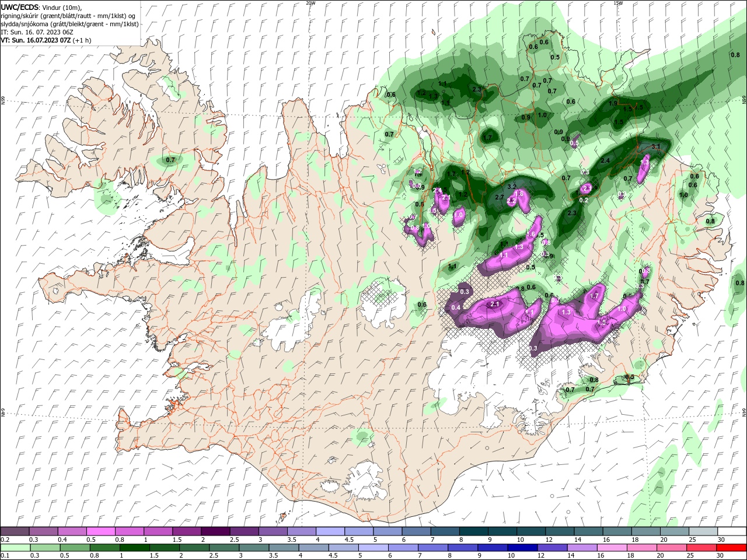Click the 0.7 value over the Westfjords
The height and width of the screenshot is (560, 747).
point(170,160)
